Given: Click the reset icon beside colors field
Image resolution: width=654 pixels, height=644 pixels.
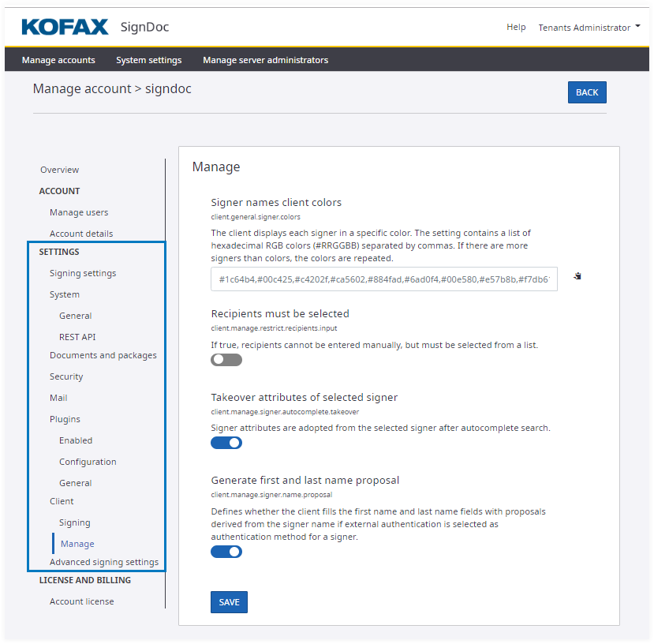Looking at the screenshot, I should click(x=577, y=276).
